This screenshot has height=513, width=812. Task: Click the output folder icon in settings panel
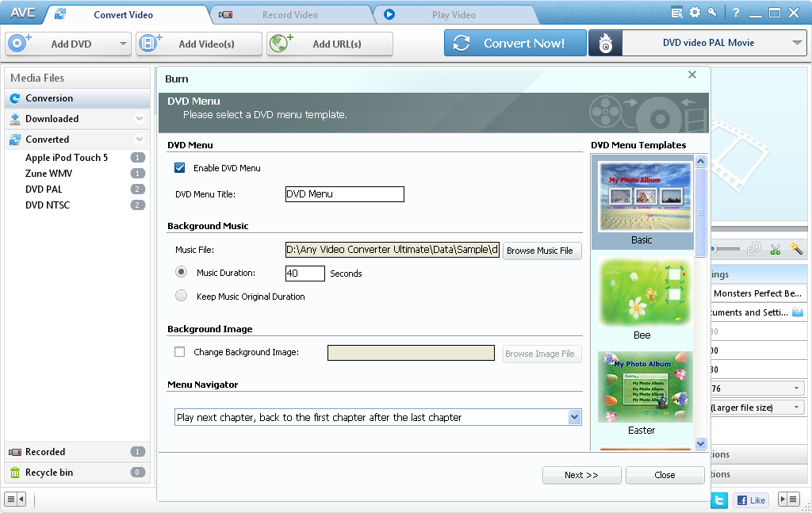click(x=798, y=312)
